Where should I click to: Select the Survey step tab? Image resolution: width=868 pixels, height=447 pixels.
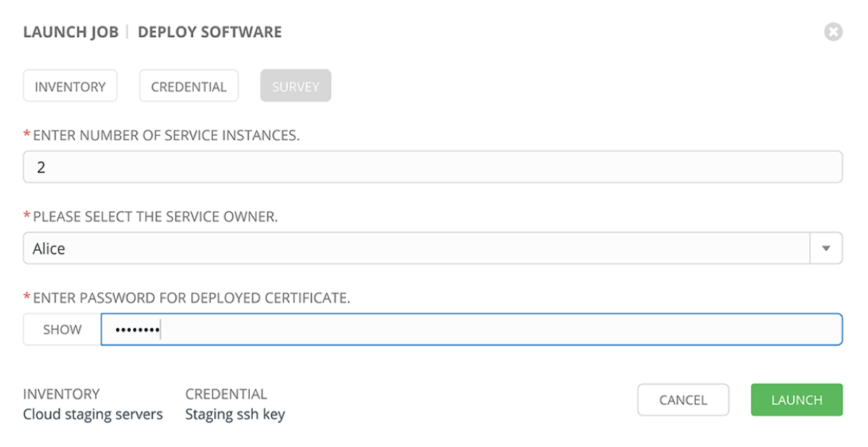[x=295, y=86]
